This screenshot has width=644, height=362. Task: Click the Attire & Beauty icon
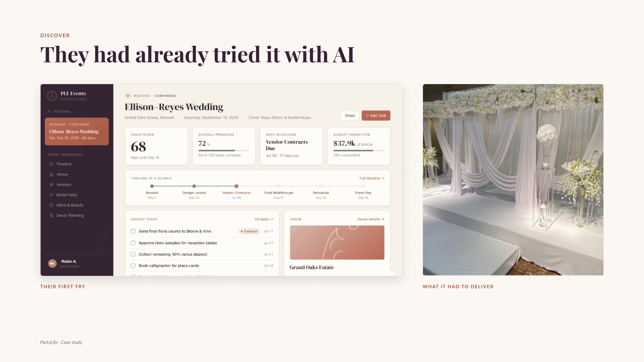(51, 205)
